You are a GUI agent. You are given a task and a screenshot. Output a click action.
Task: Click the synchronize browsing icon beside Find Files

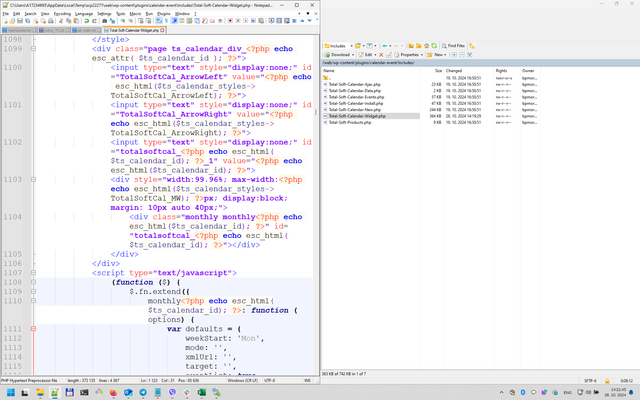[x=472, y=46]
